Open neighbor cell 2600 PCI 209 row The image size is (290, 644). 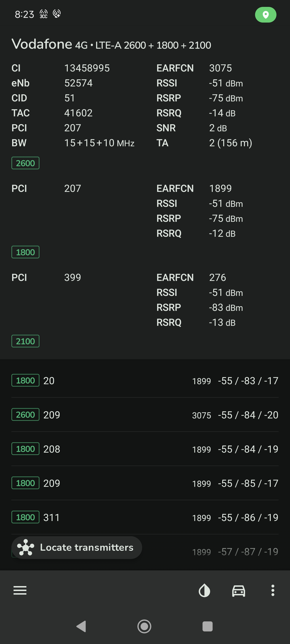coord(145,415)
